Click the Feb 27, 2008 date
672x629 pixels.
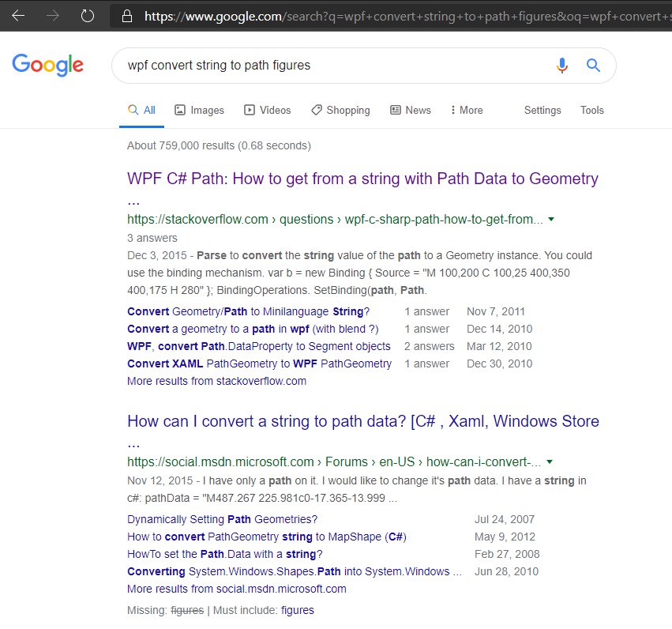coord(507,554)
